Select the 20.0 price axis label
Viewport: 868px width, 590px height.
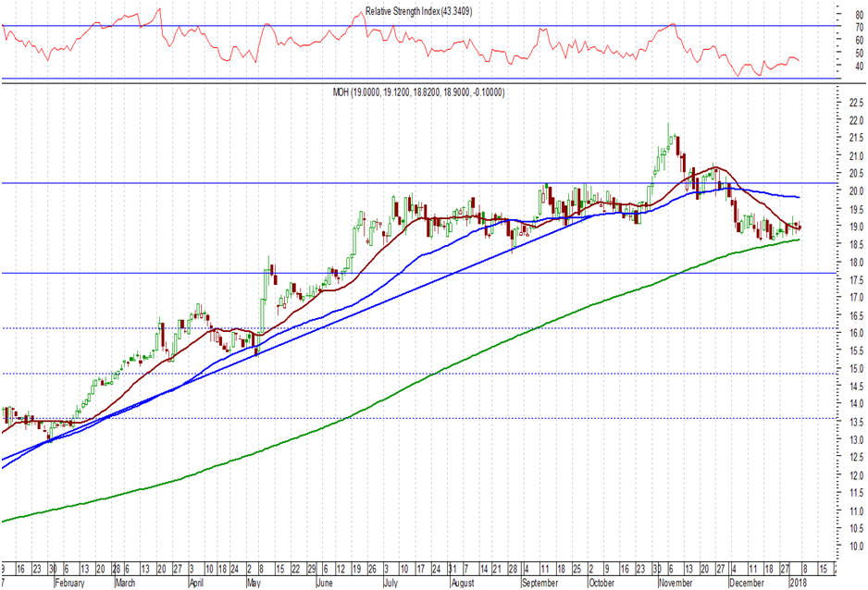pyautogui.click(x=856, y=191)
